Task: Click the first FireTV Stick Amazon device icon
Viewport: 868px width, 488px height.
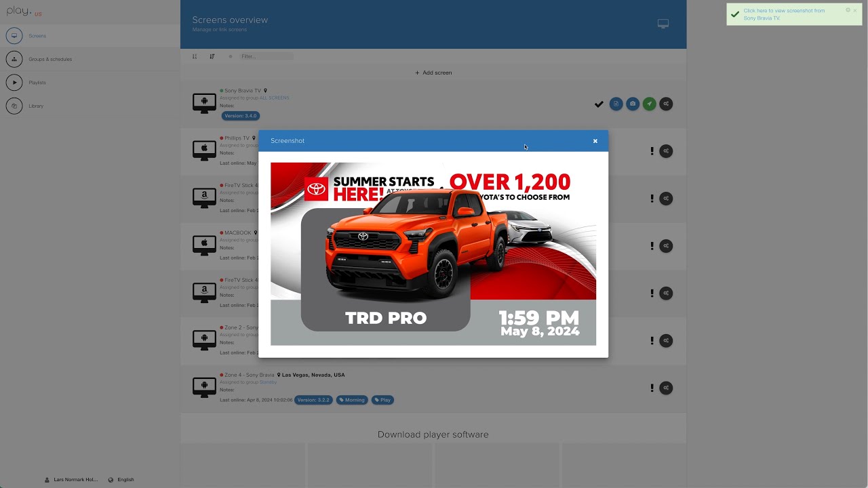Action: 204,198
